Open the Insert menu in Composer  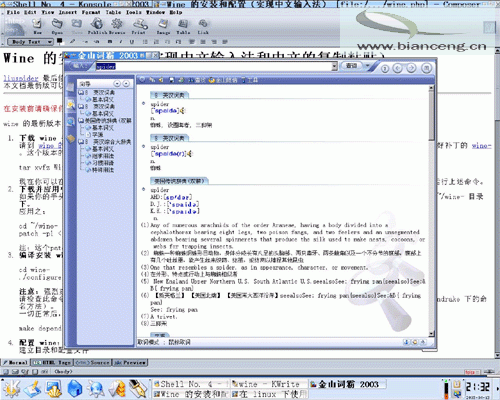point(68,12)
